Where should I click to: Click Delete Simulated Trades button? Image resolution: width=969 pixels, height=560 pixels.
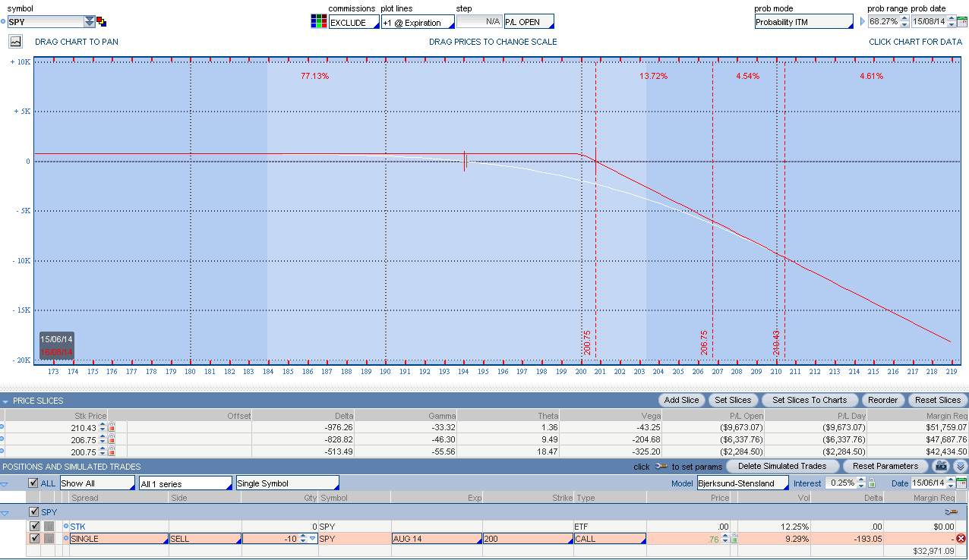tap(782, 466)
